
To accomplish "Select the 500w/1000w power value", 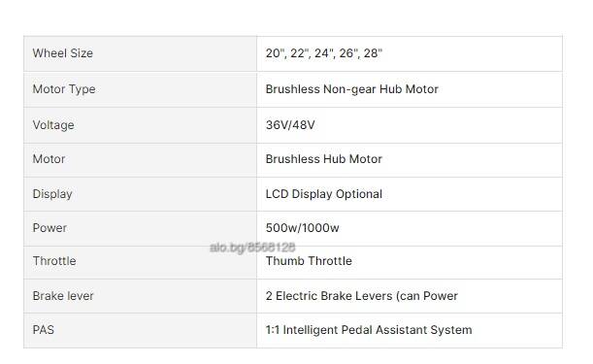I will [302, 228].
